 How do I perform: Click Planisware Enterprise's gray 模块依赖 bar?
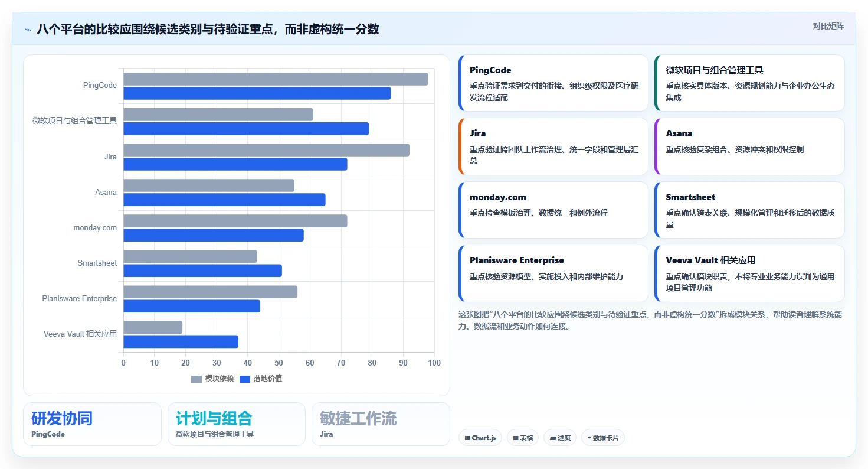(210, 292)
